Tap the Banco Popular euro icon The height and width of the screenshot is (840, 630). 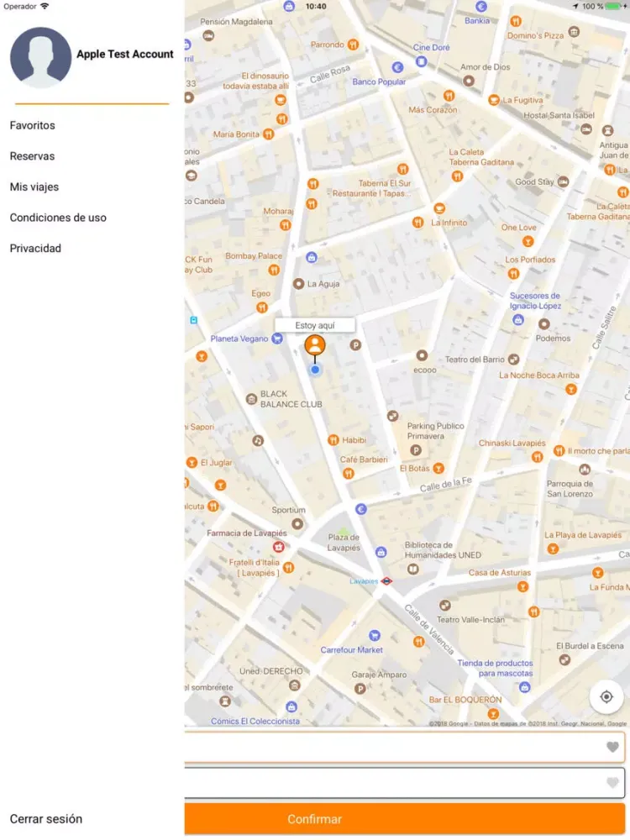click(x=397, y=67)
